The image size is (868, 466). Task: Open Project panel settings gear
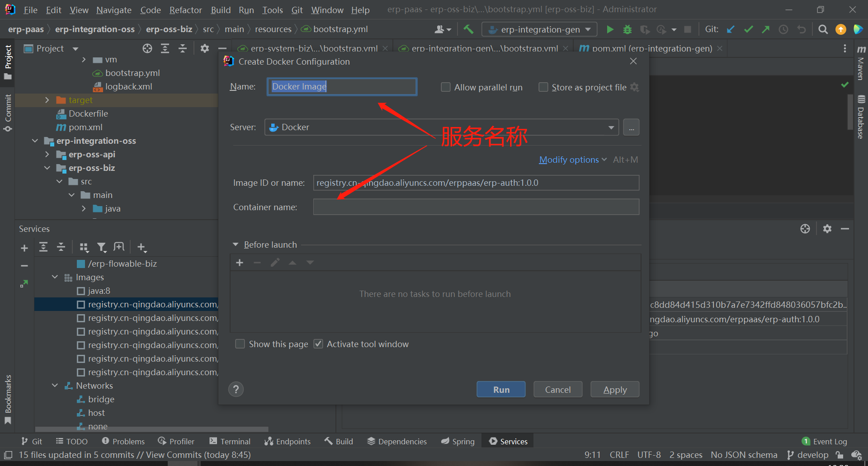205,48
